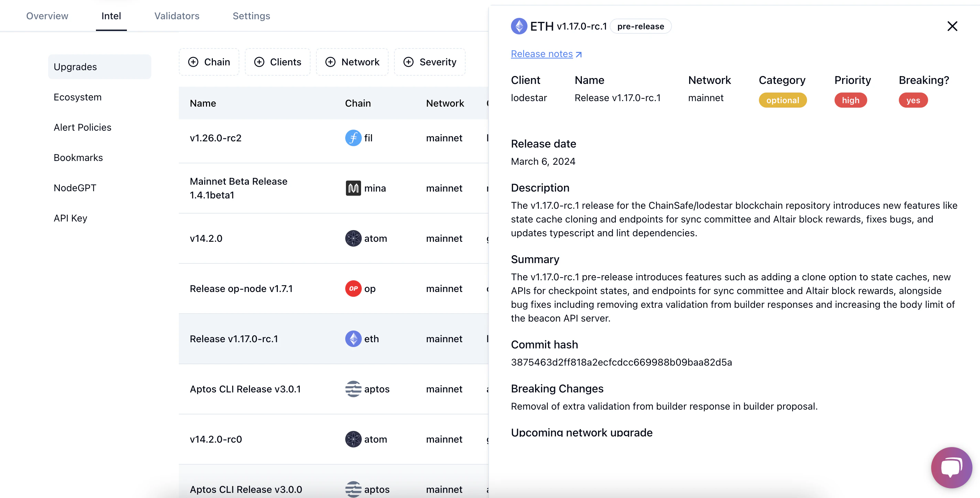Click the ETH logo in detail panel header
The height and width of the screenshot is (498, 980).
point(519,26)
